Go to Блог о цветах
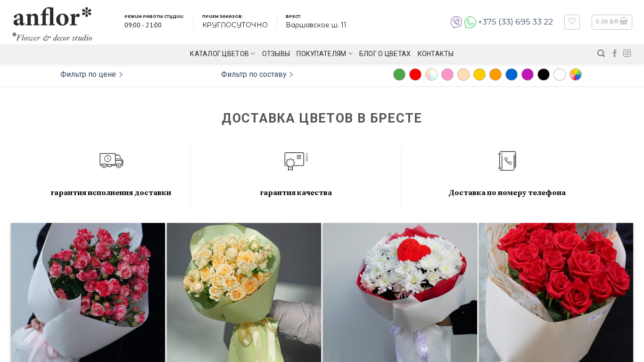Screen dimensions: 644x362 coord(385,54)
